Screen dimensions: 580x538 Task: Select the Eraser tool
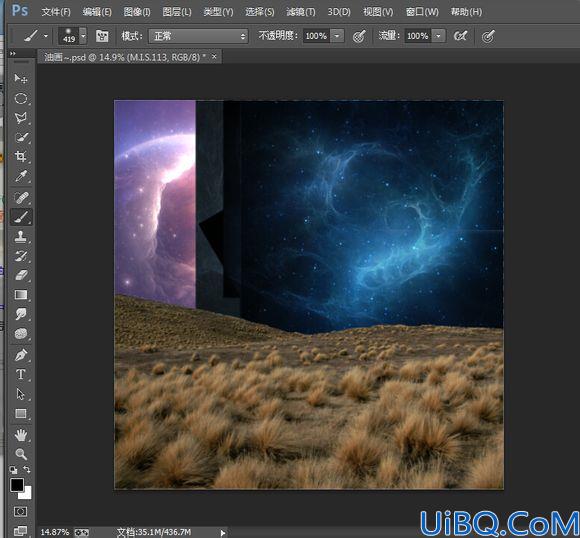point(20,275)
